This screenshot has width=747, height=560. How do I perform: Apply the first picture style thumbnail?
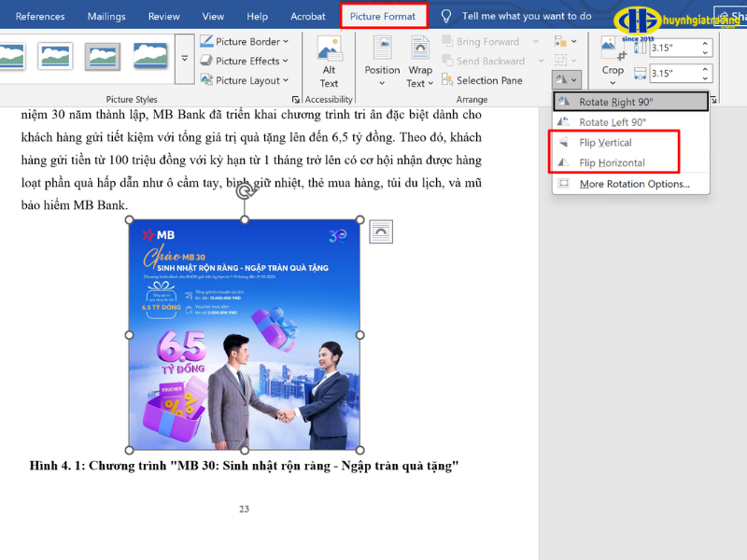(x=11, y=56)
